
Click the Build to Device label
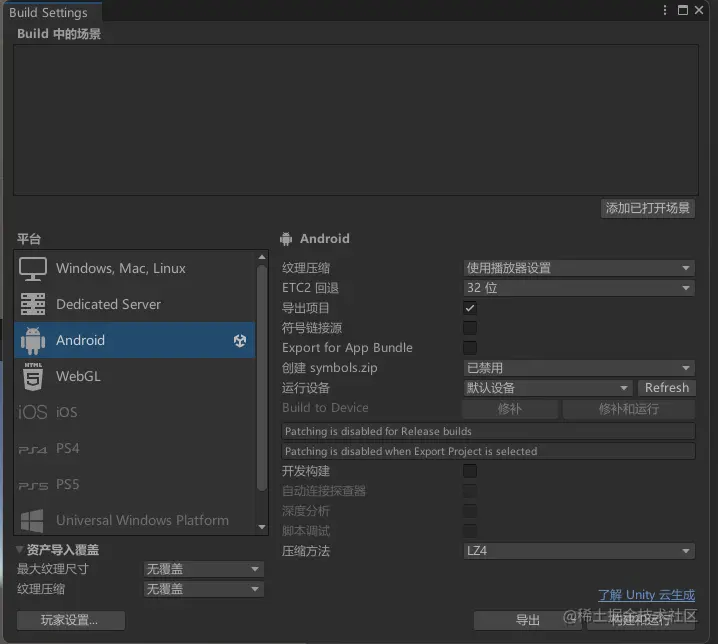point(325,408)
